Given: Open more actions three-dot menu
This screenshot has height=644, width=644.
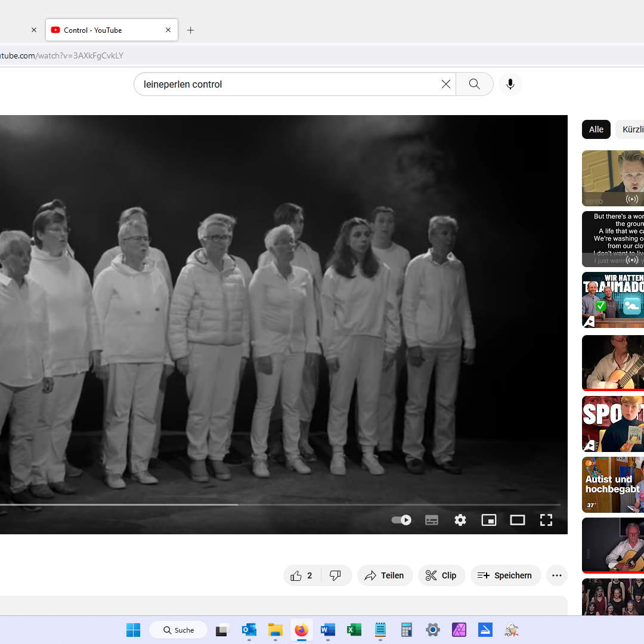Looking at the screenshot, I should (556, 575).
